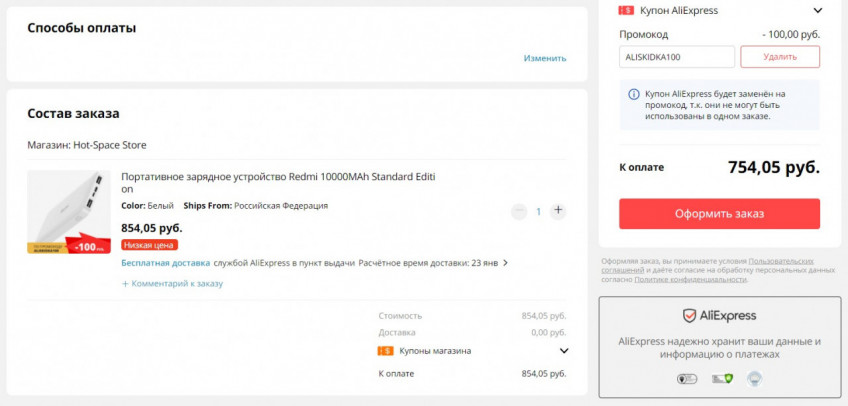The height and width of the screenshot is (406, 848).
Task: Click promo discount value - 100,00 руб.
Action: (x=791, y=35)
